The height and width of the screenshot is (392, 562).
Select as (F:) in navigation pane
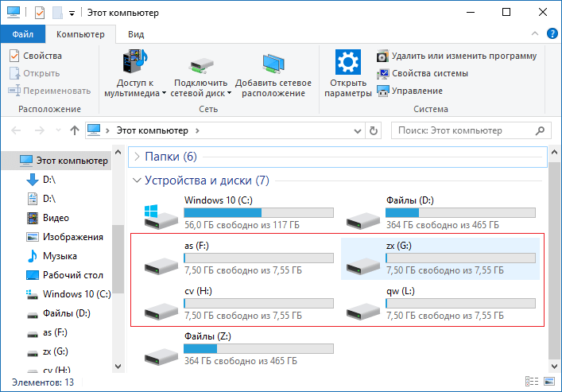48,332
